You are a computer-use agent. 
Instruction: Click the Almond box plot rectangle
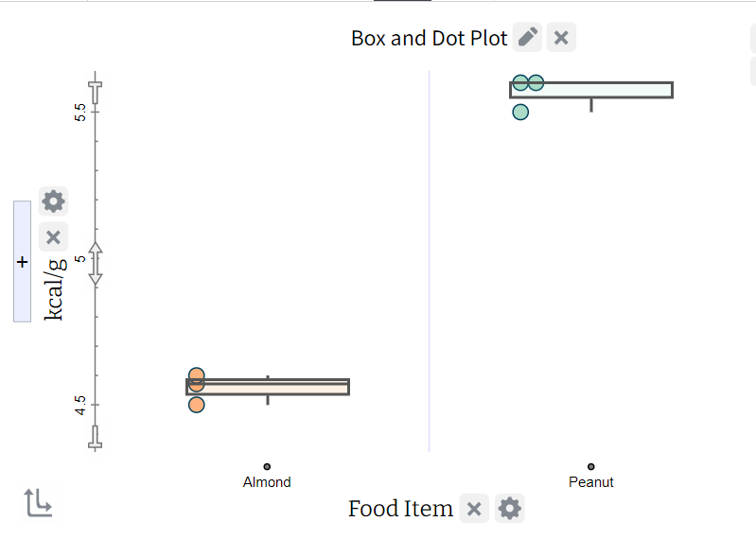(268, 388)
